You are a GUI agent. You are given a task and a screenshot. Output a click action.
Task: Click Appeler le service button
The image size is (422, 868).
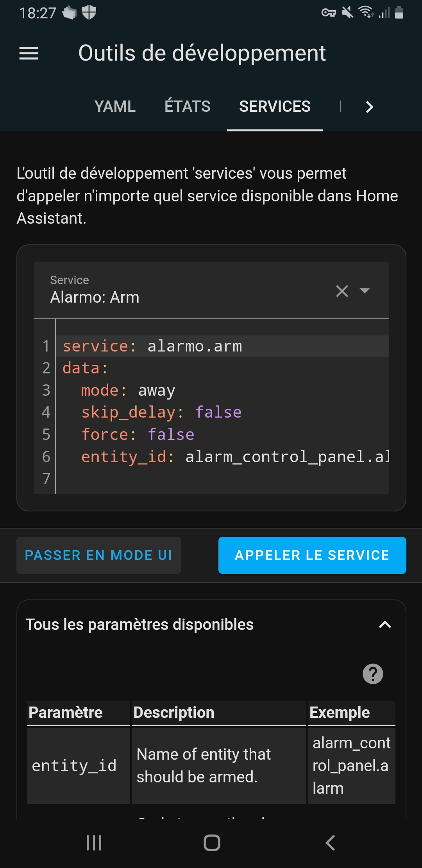[x=312, y=555]
